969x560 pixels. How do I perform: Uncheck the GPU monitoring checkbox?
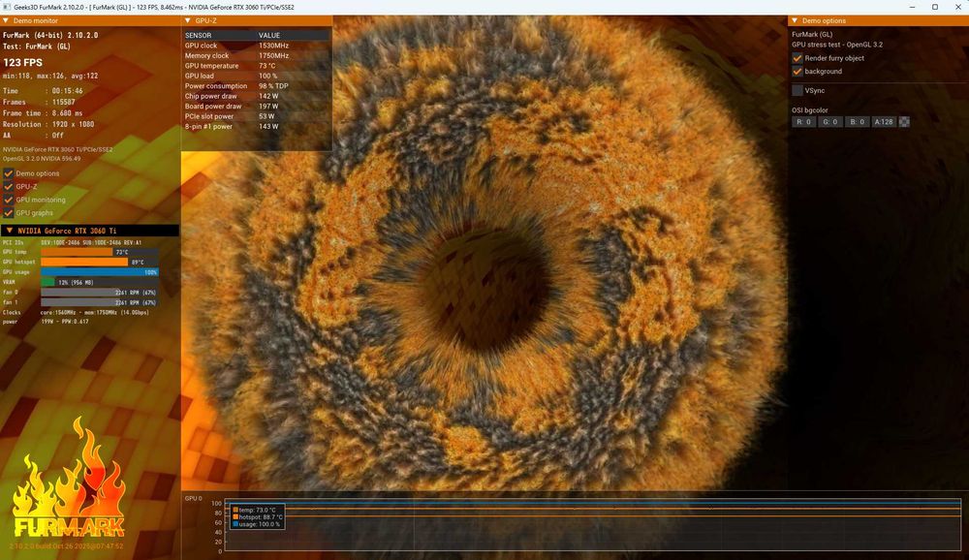click(9, 200)
